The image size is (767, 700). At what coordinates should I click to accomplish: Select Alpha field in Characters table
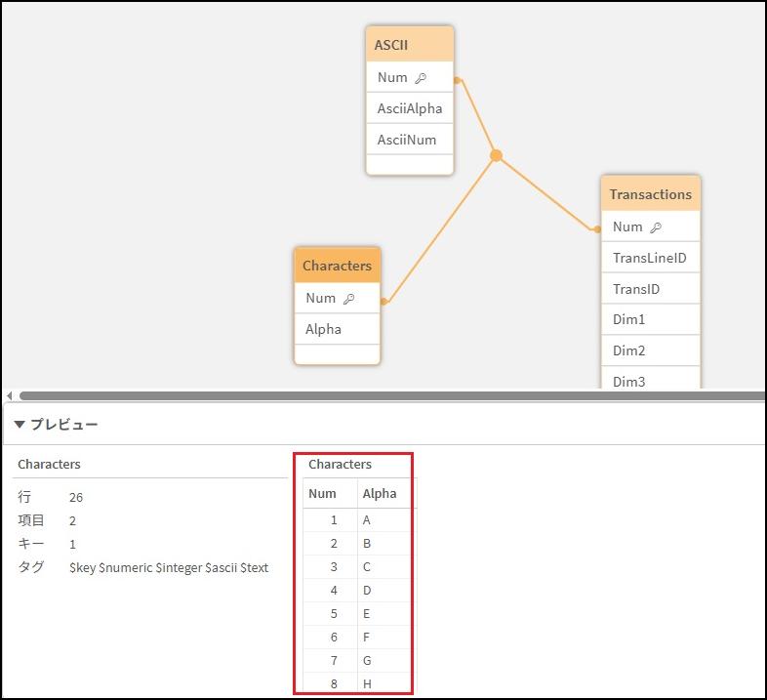pyautogui.click(x=324, y=329)
